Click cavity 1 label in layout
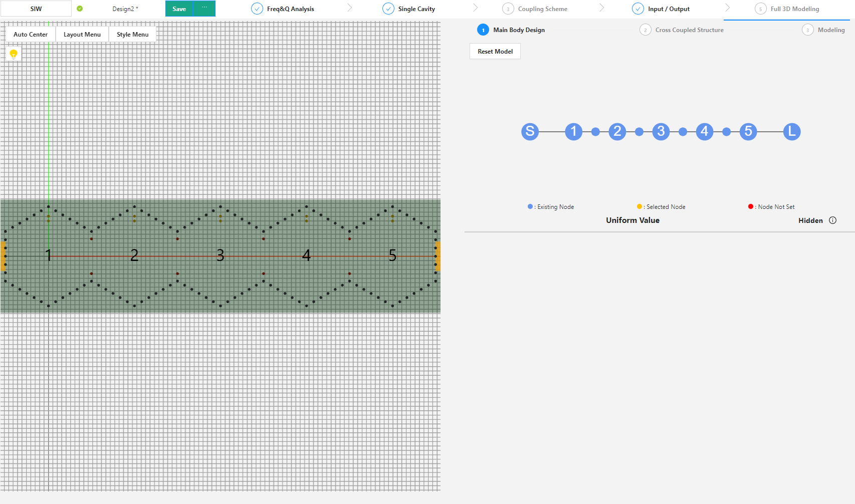Screen dimensions: 855x504 48,256
